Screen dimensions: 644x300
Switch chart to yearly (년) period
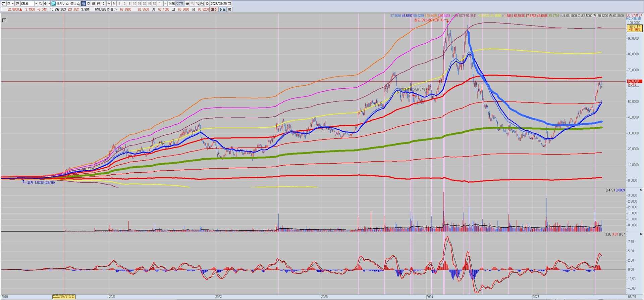tap(99, 4)
